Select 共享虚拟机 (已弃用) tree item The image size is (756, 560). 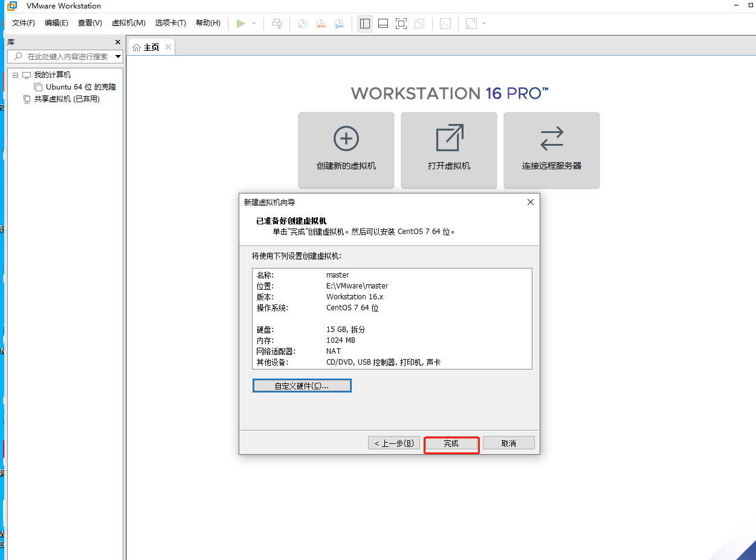pyautogui.click(x=66, y=99)
